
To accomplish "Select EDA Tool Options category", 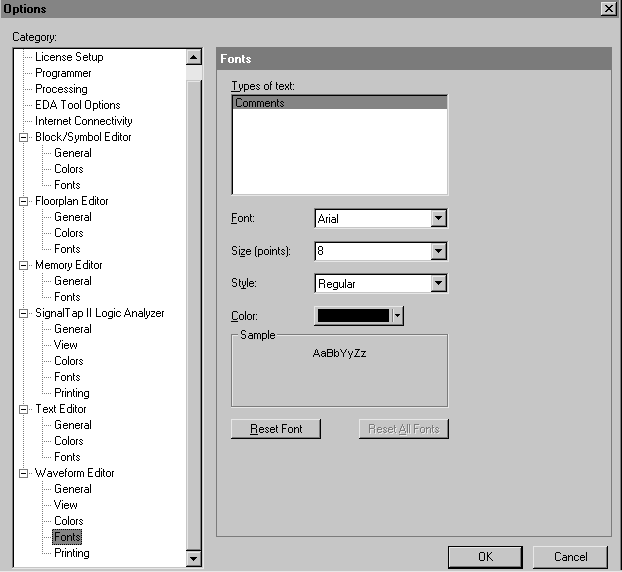I will tap(77, 105).
